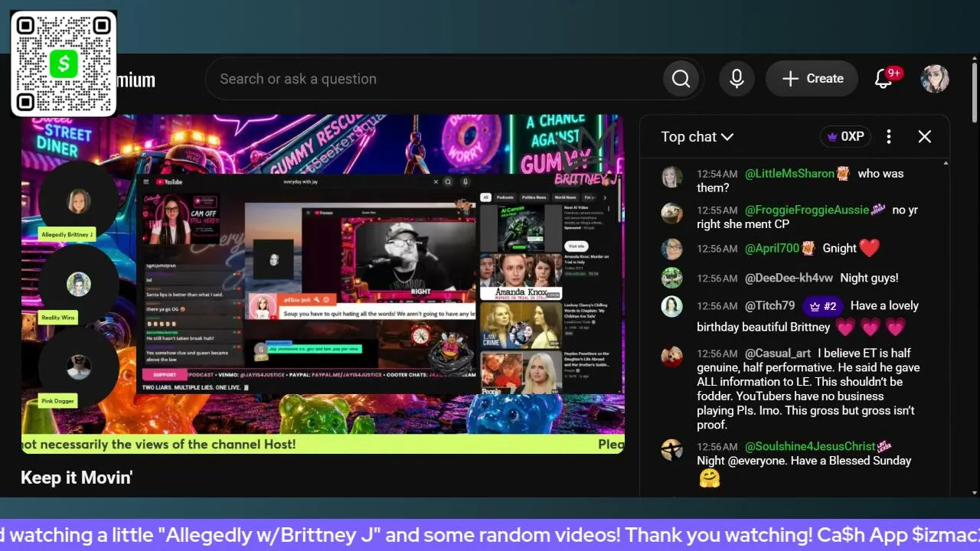Click the @Titch79 username

point(769,306)
